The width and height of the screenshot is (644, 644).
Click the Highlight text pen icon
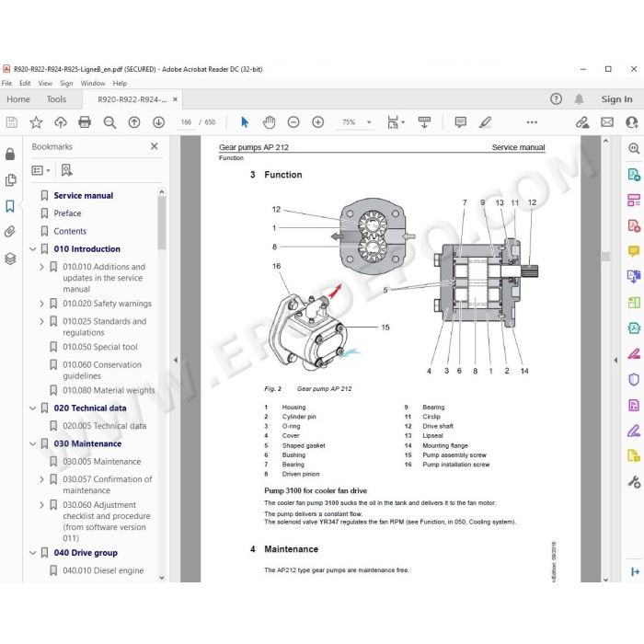coord(485,122)
